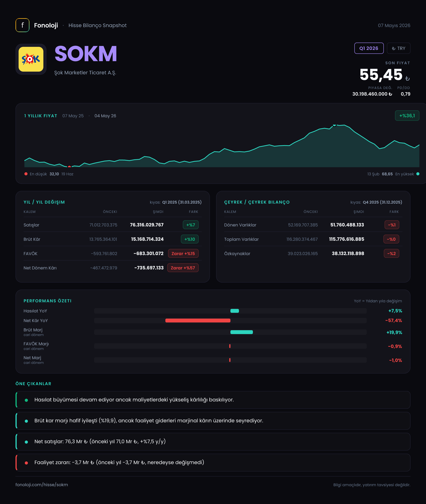This screenshot has height=504, width=426.
Task: Click the Satışlar +%7 change badge
Action: pyautogui.click(x=191, y=225)
